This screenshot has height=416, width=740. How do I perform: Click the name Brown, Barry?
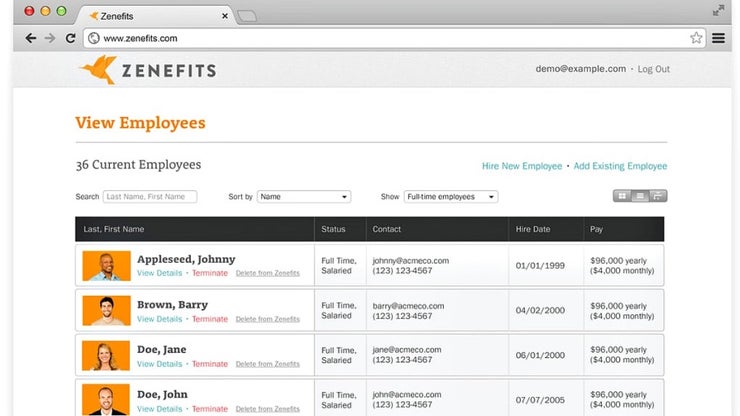pos(172,305)
